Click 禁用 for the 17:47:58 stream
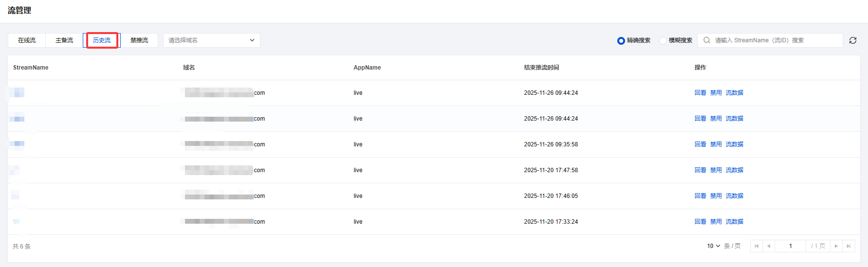868x267 pixels. (x=716, y=170)
